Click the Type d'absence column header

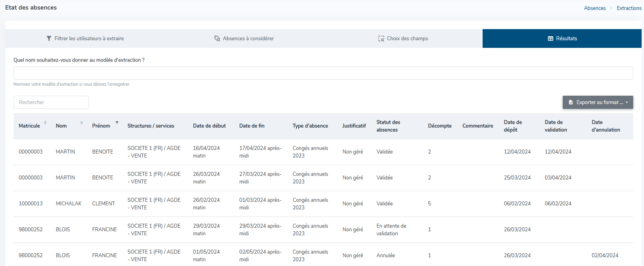click(x=310, y=126)
